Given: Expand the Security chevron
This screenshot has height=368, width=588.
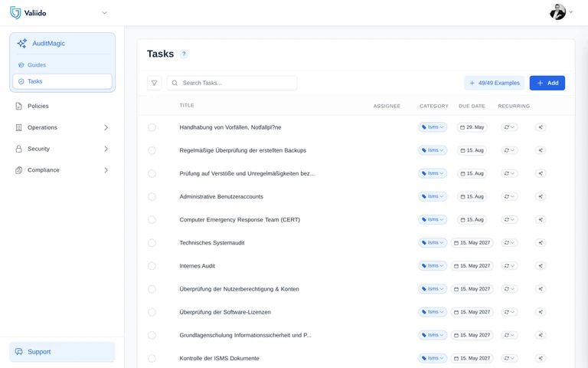Looking at the screenshot, I should pyautogui.click(x=106, y=149).
